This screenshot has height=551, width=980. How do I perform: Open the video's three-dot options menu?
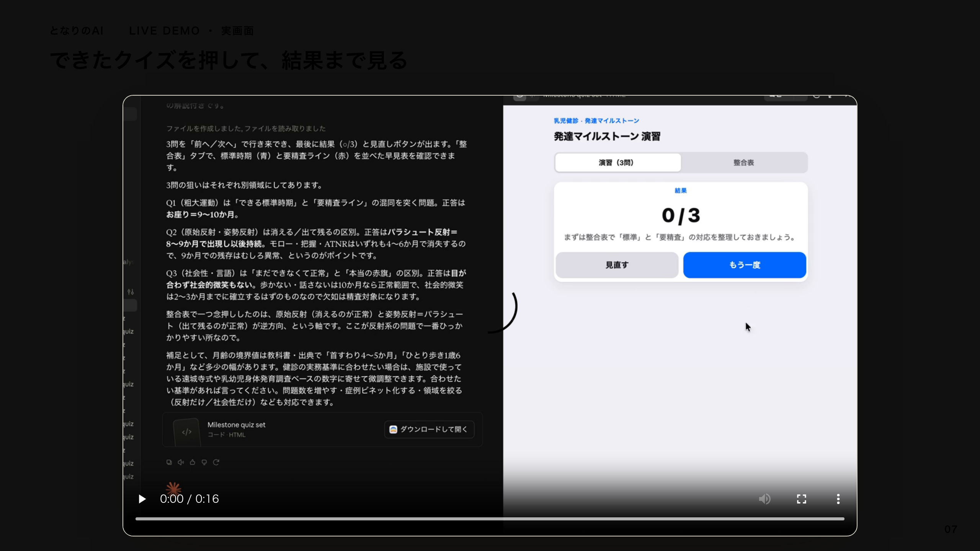[x=838, y=499]
